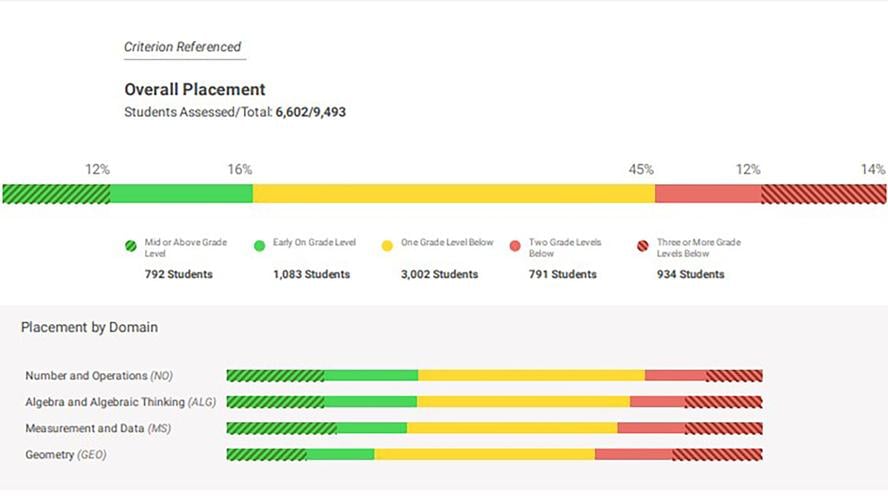The height and width of the screenshot is (500, 888).
Task: Click the Three or More Grade Levels Below icon
Action: (643, 246)
